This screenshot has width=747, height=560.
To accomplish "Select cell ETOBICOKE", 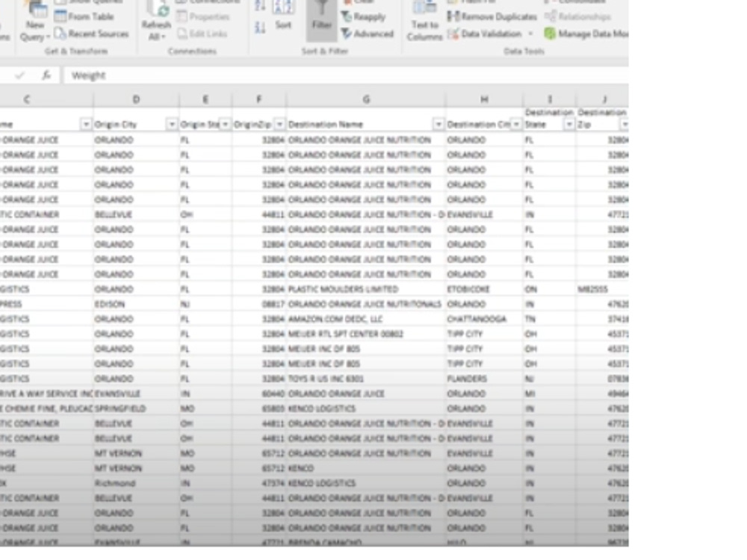I will pos(484,289).
